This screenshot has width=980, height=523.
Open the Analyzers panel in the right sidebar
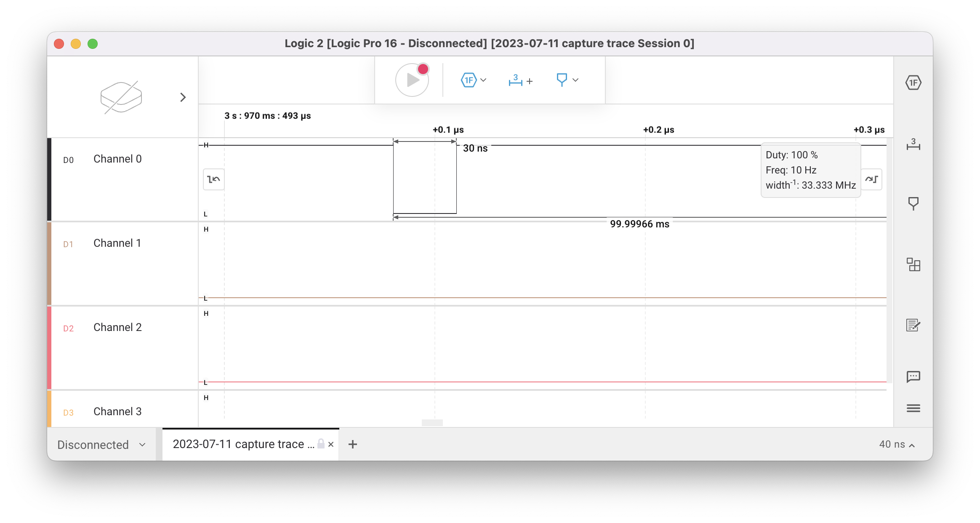(913, 265)
